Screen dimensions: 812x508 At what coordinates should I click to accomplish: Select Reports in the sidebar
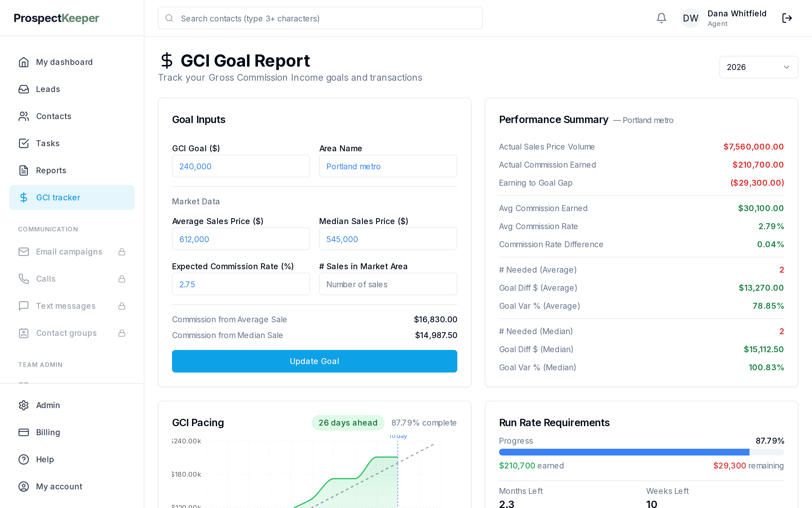click(x=72, y=170)
